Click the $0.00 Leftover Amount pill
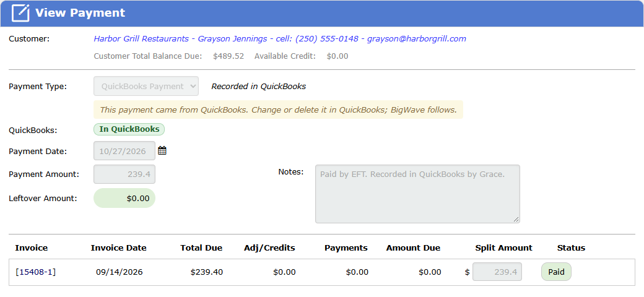The height and width of the screenshot is (297, 644). pyautogui.click(x=124, y=198)
